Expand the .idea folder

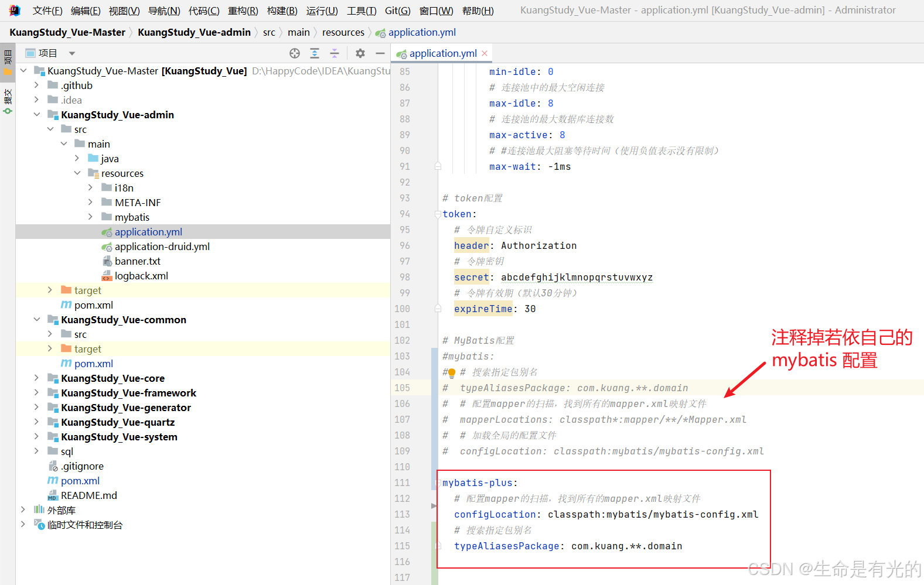36,100
